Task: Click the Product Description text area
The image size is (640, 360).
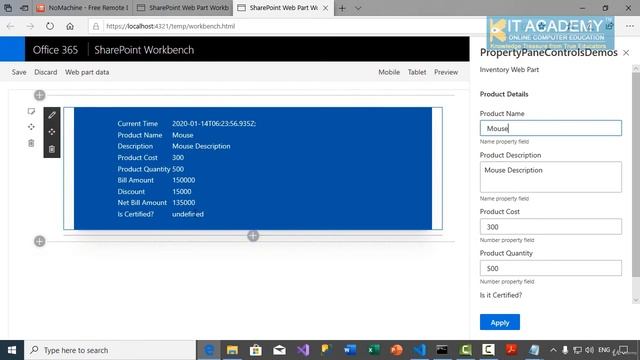Action: click(551, 177)
